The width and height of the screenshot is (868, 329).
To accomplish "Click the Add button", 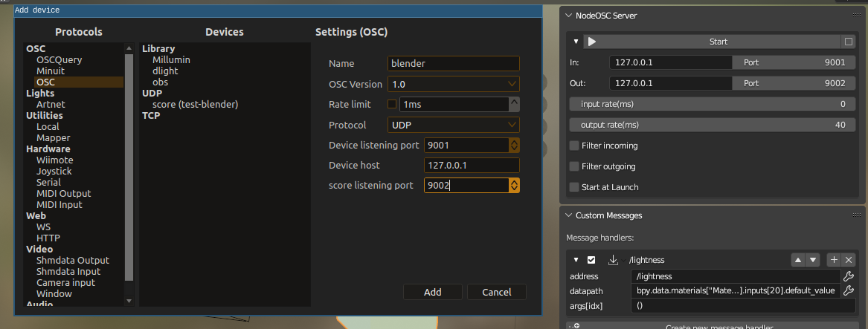I will (x=432, y=292).
